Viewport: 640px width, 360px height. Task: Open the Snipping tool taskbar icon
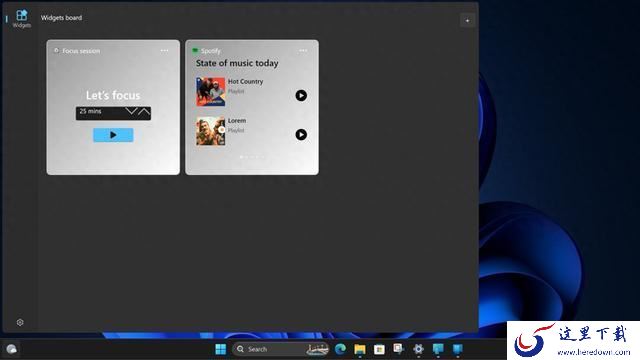coord(398,349)
